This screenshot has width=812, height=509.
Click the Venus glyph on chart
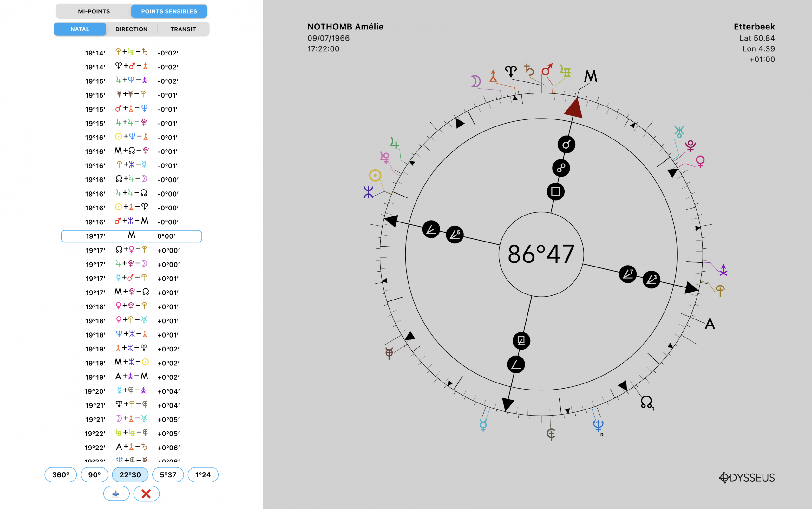(700, 161)
